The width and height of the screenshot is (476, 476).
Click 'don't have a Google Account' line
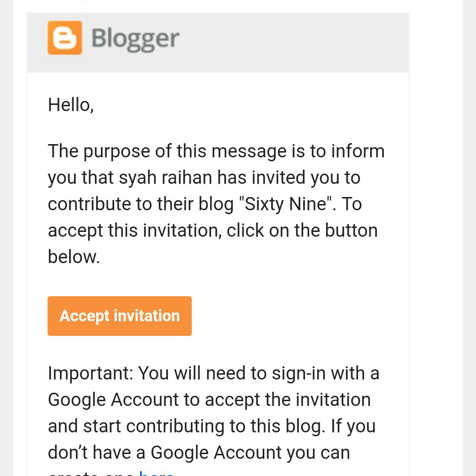pos(198,453)
